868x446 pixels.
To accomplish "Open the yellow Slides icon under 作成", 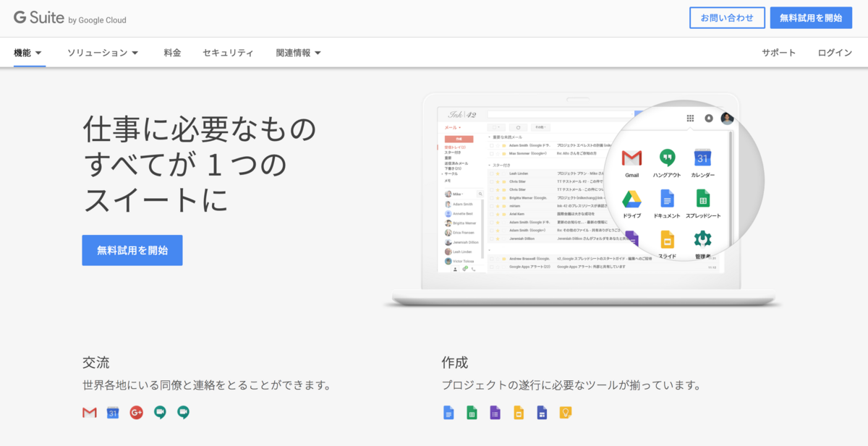I will pos(518,413).
